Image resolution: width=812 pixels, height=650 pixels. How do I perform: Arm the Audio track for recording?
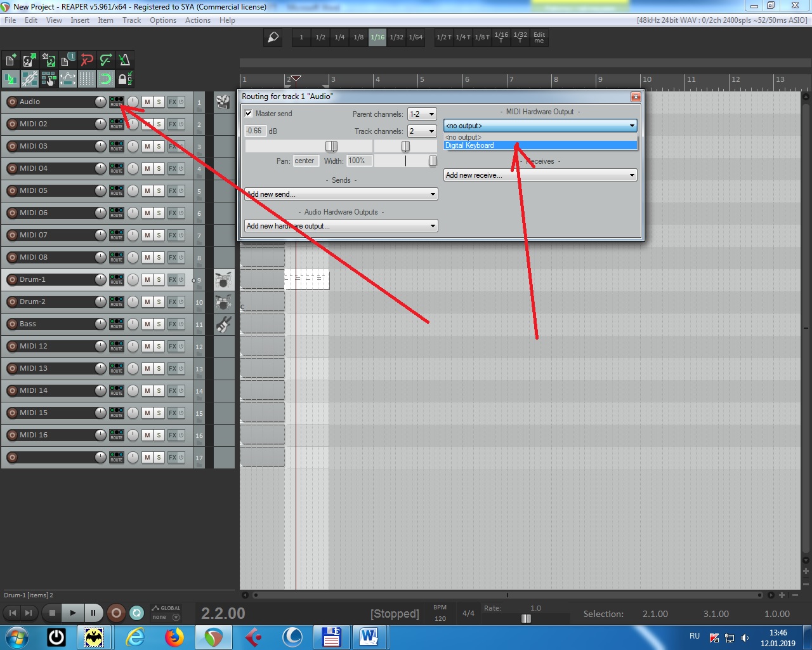pyautogui.click(x=12, y=102)
